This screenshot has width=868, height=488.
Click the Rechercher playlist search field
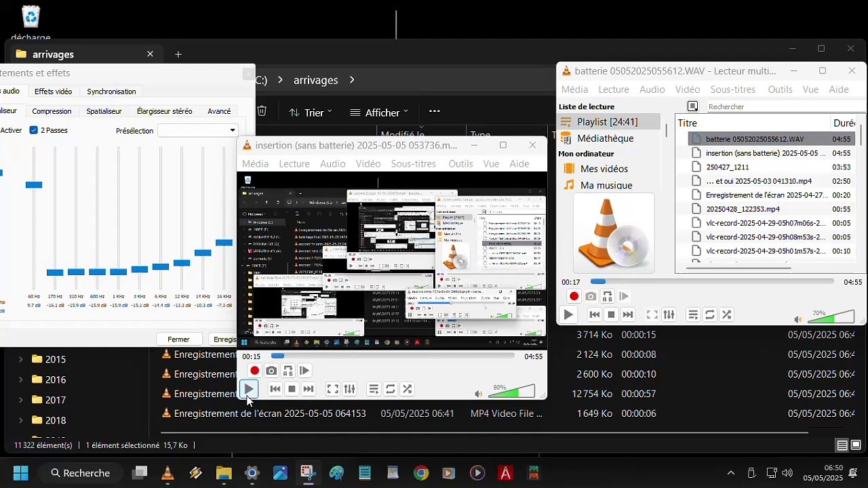click(x=785, y=106)
